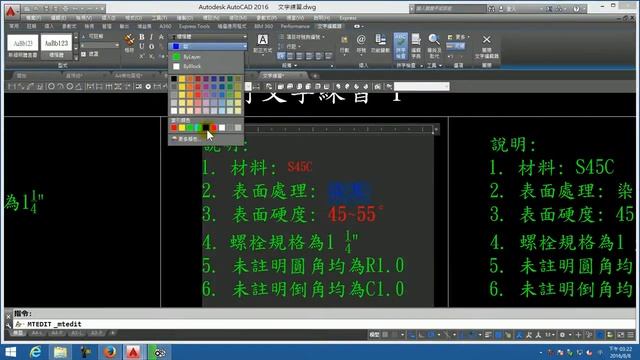Select ByLayer color option

(x=207, y=57)
